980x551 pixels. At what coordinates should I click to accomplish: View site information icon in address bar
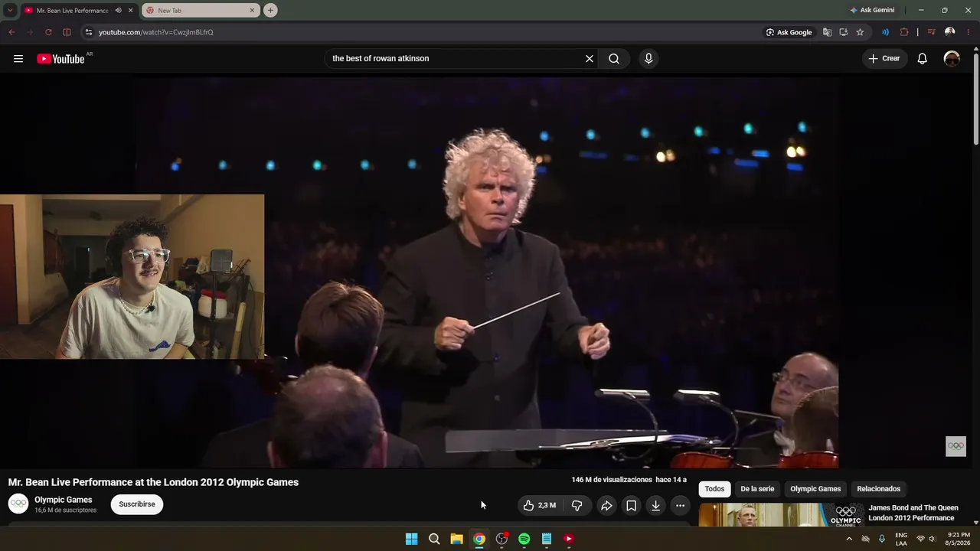(88, 32)
